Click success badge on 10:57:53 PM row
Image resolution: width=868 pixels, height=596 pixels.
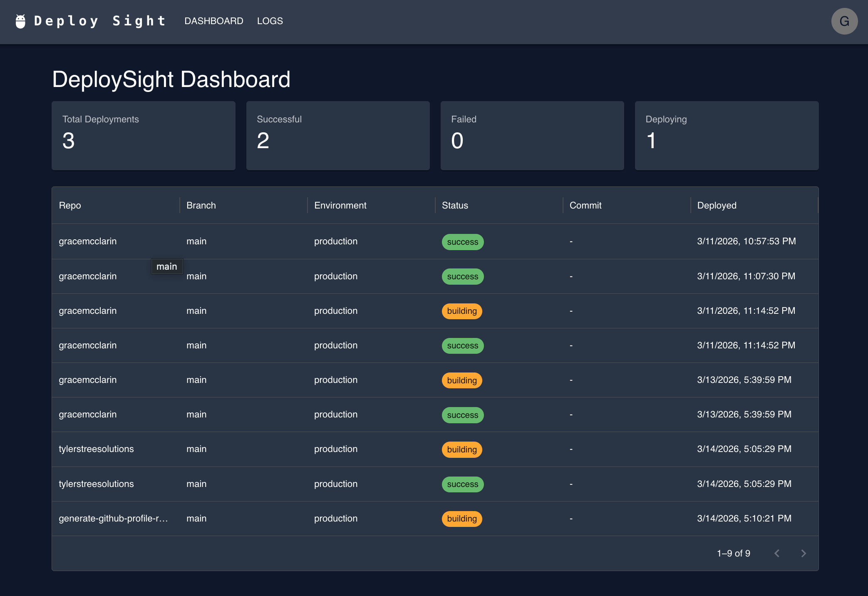point(462,242)
